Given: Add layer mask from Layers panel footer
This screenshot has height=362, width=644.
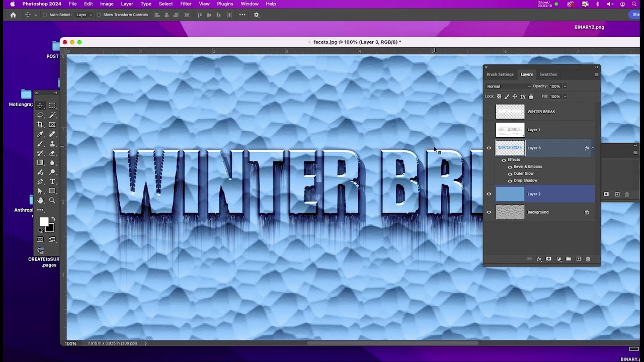Looking at the screenshot, I should pyautogui.click(x=548, y=259).
